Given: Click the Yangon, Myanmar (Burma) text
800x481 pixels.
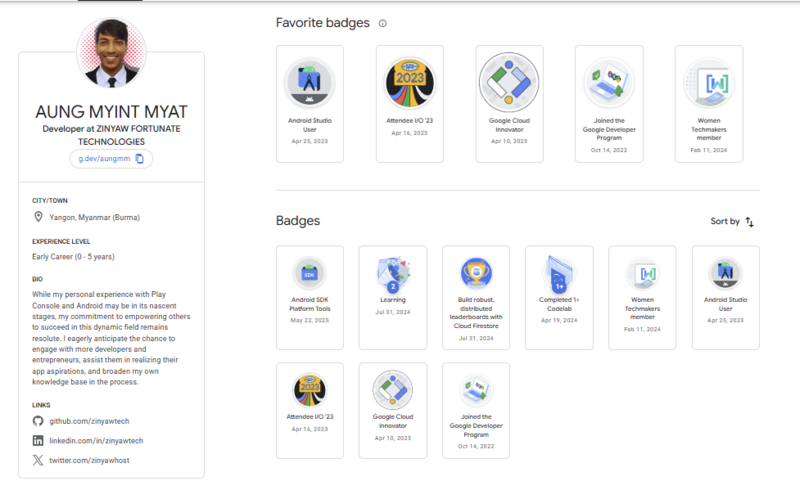Looking at the screenshot, I should [94, 217].
